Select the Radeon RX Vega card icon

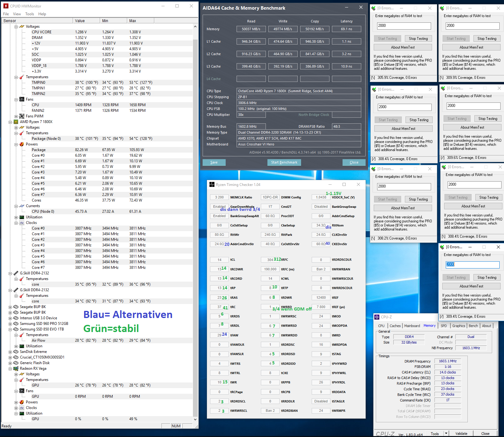pos(16,368)
